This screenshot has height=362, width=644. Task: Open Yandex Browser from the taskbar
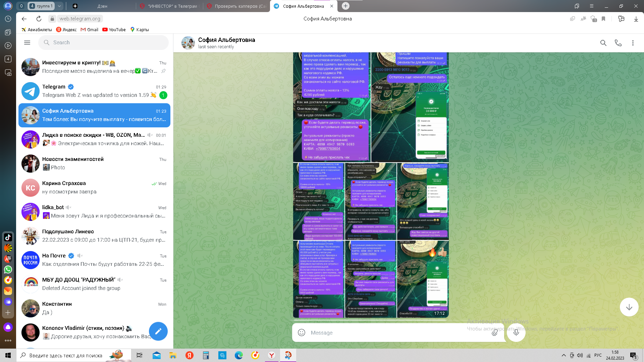(x=271, y=355)
